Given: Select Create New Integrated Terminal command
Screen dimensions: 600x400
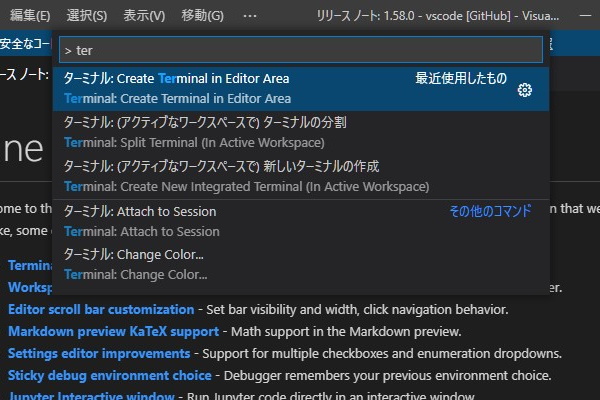Looking at the screenshot, I should (301, 177).
